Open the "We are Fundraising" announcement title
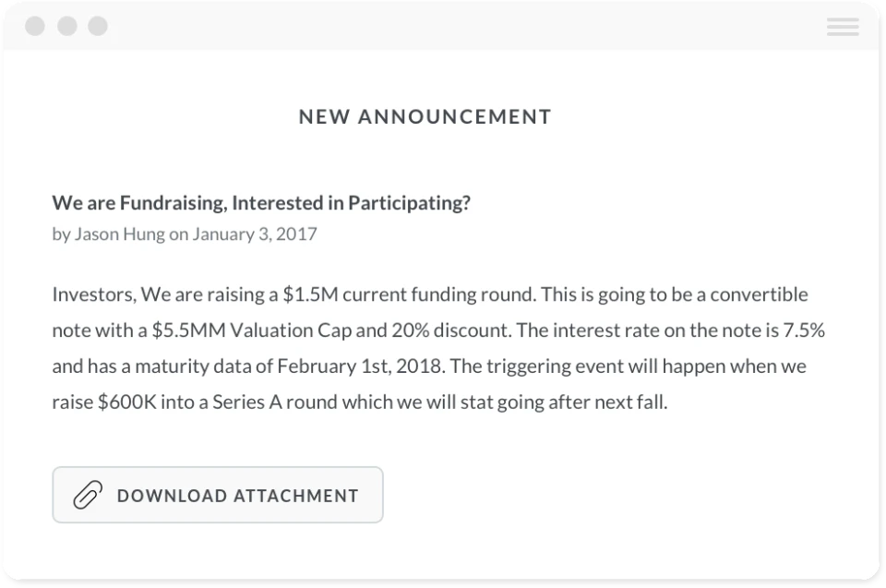The image size is (886, 588). click(261, 203)
